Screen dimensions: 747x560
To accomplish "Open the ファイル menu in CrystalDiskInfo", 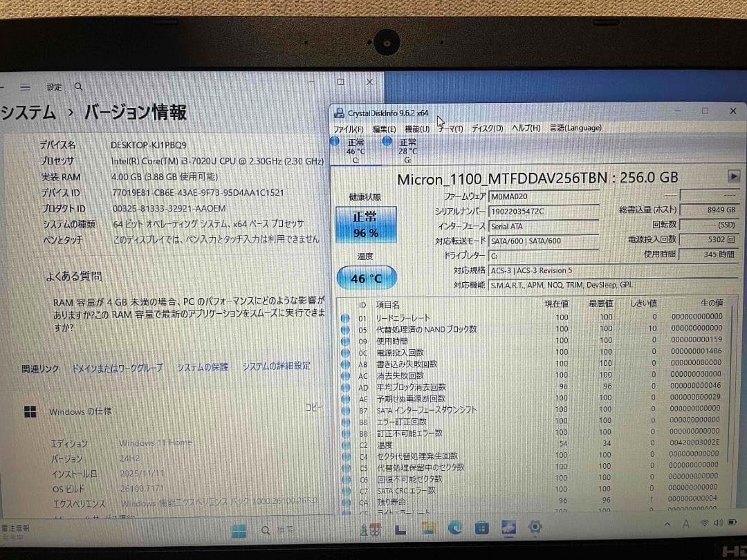I will (349, 128).
